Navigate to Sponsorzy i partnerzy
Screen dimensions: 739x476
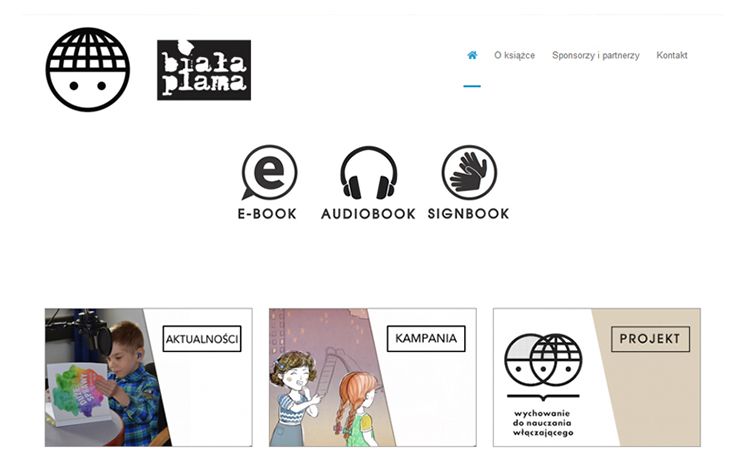click(596, 55)
